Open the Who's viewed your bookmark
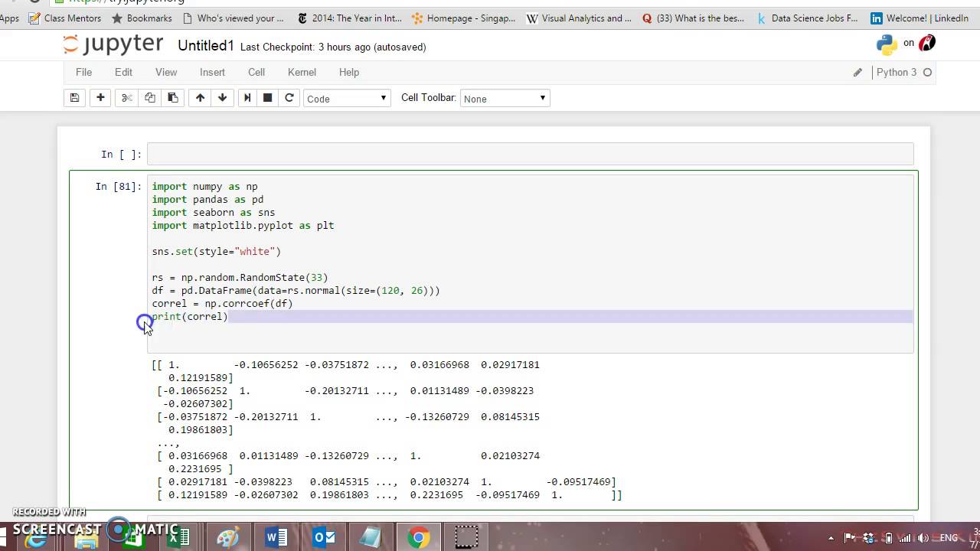The image size is (980, 551). (x=233, y=18)
